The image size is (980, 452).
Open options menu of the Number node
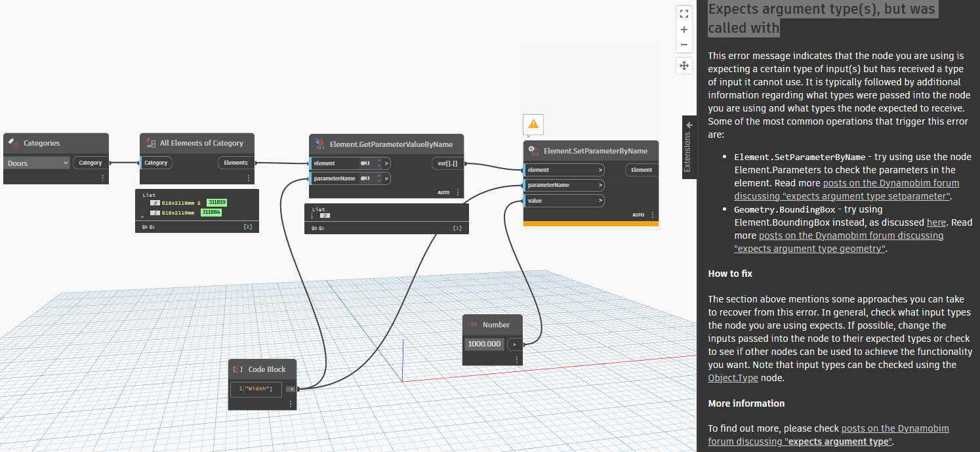tap(517, 360)
